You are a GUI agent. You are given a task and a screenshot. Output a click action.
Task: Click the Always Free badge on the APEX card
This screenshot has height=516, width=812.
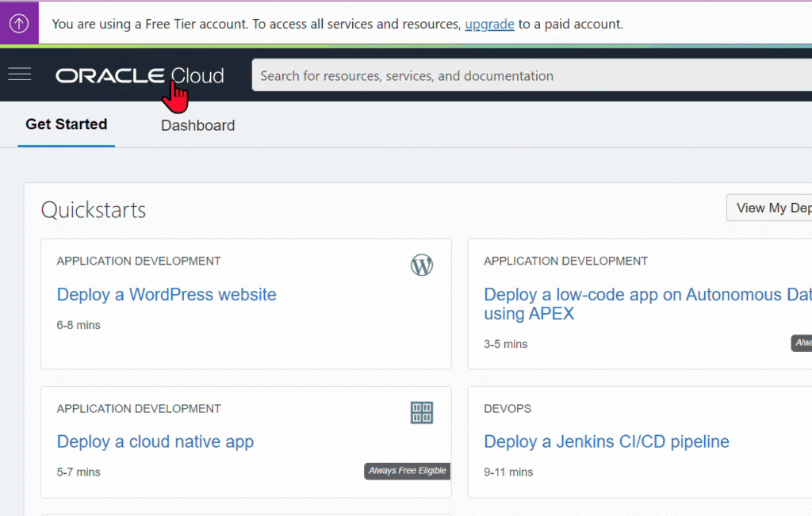[x=801, y=342]
